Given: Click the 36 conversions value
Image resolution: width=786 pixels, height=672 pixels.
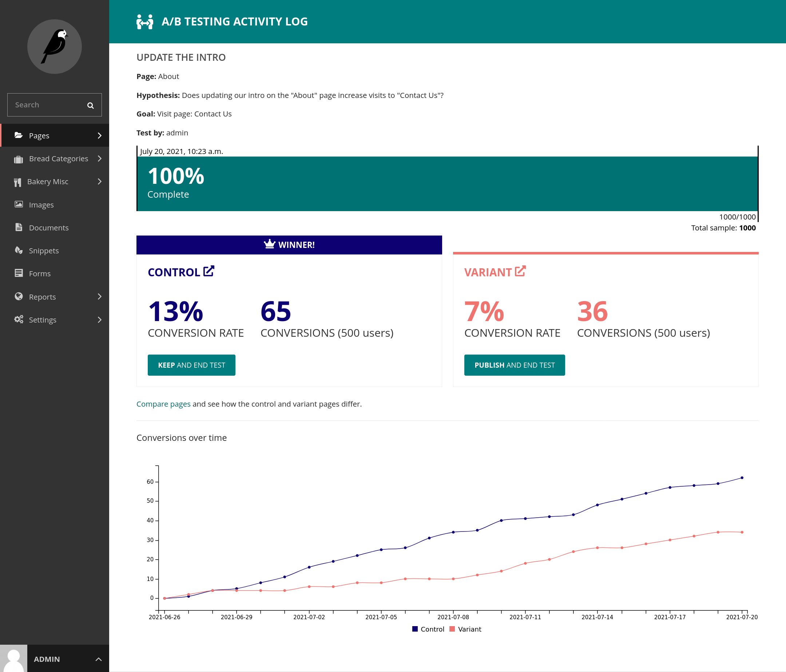Looking at the screenshot, I should (x=592, y=312).
